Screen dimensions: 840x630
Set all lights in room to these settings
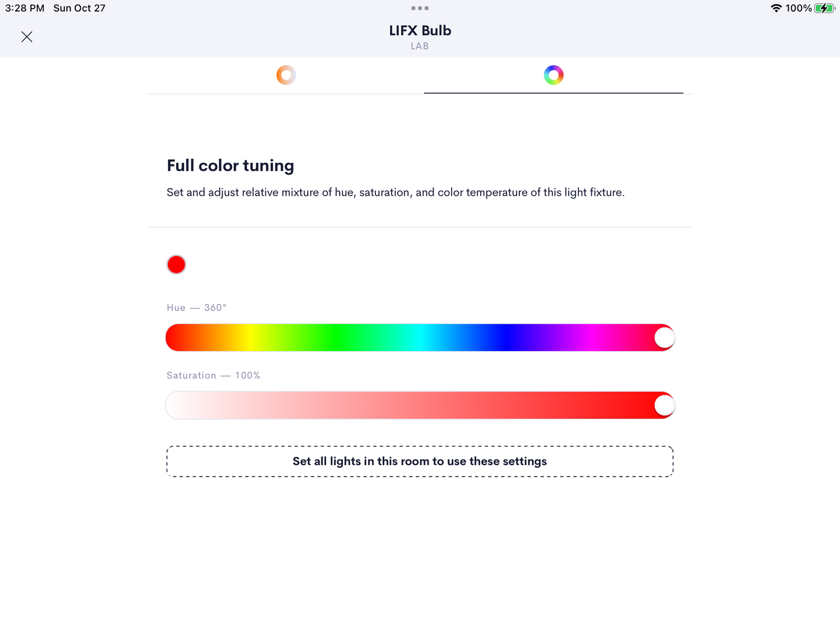pyautogui.click(x=420, y=461)
